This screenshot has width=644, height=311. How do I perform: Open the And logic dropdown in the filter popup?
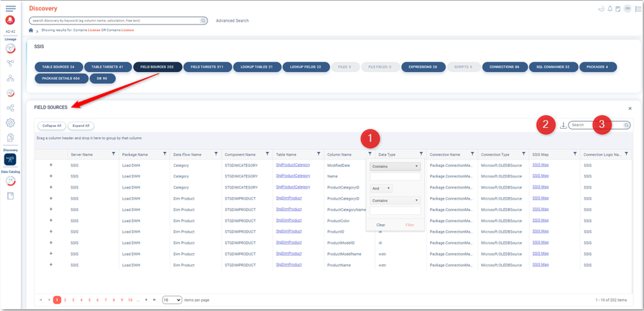(380, 188)
